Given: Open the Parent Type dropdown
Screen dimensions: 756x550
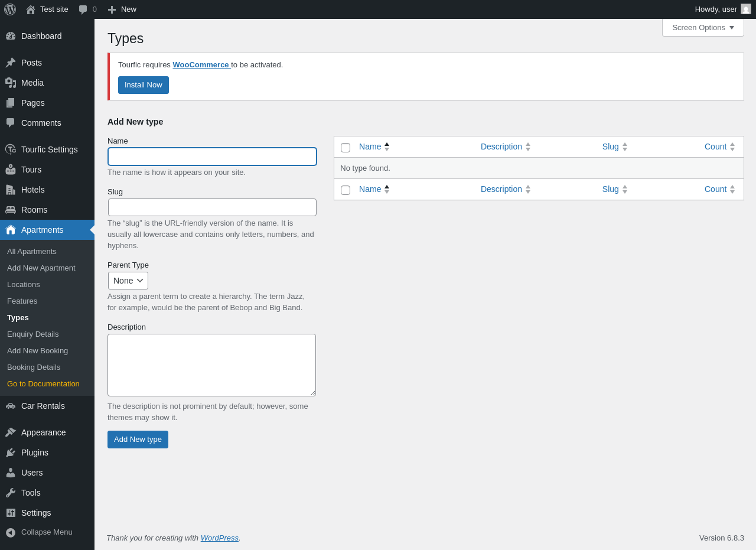Looking at the screenshot, I should [x=128, y=281].
